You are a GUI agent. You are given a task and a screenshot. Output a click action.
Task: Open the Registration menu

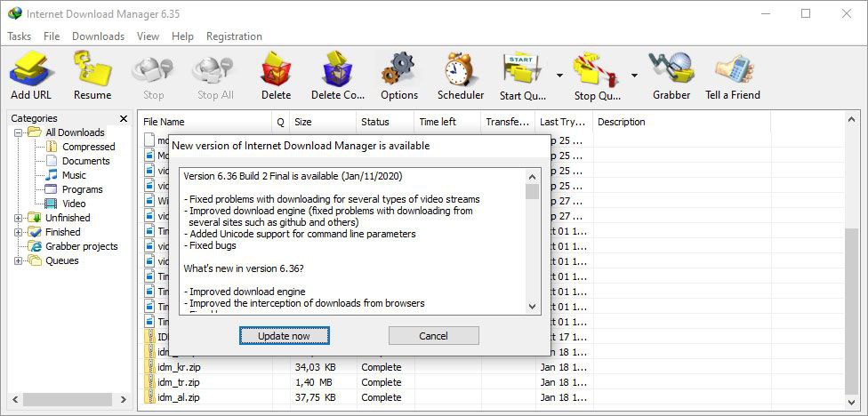coord(234,36)
